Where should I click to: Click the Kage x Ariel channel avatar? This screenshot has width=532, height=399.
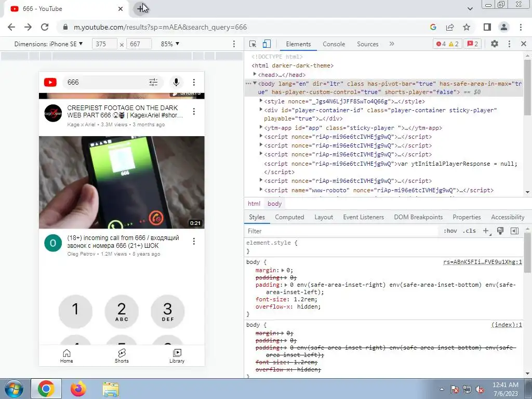click(53, 113)
